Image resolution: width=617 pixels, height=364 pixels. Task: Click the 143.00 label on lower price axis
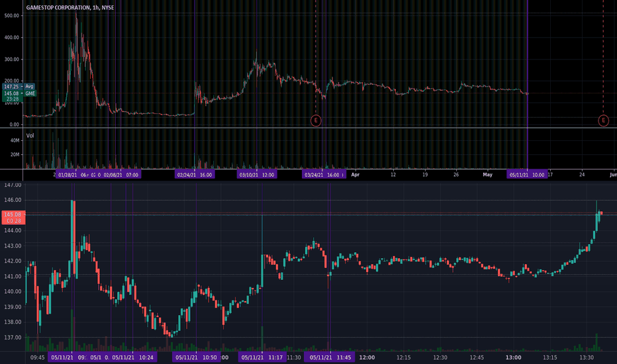click(13, 246)
